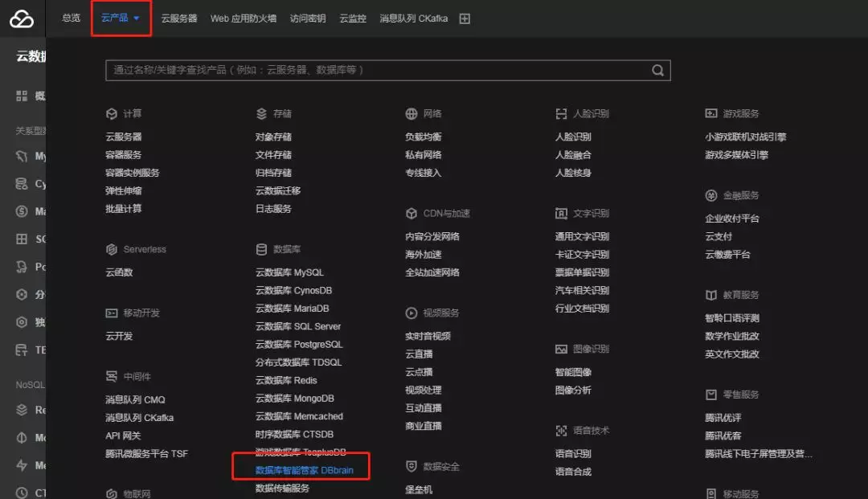Open the 云产品 dropdown menu
The width and height of the screenshot is (868, 499).
[120, 18]
